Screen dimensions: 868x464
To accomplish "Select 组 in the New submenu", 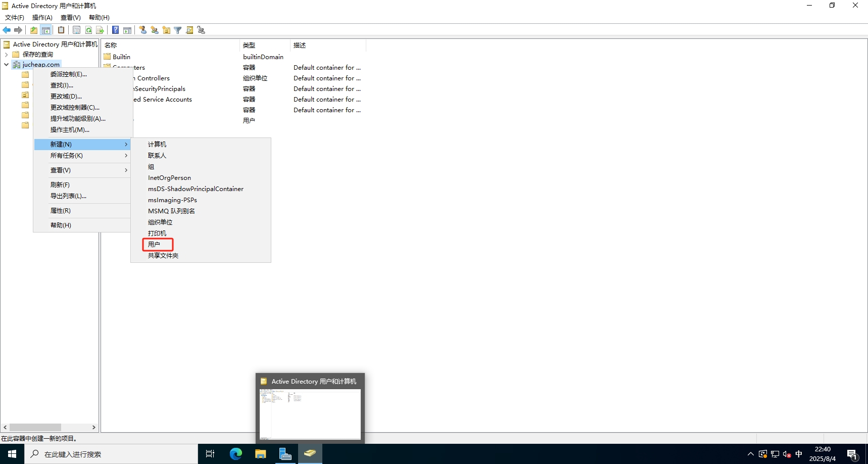I will point(201,167).
